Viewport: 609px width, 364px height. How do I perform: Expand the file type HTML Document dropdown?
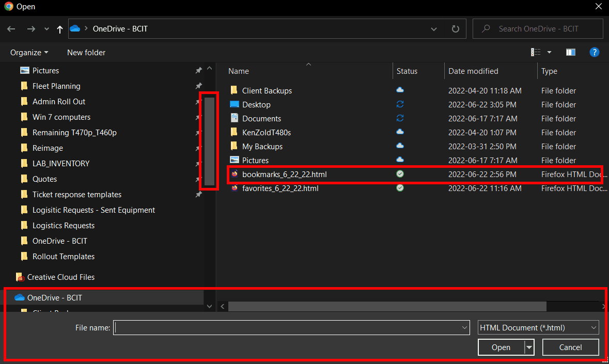pos(538,327)
